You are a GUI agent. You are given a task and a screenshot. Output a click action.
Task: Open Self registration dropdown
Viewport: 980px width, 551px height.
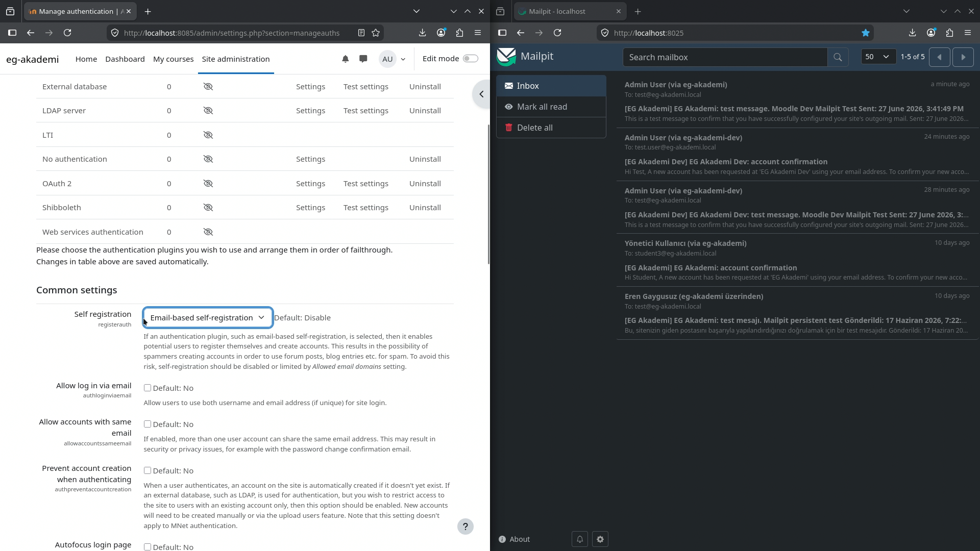pos(208,318)
